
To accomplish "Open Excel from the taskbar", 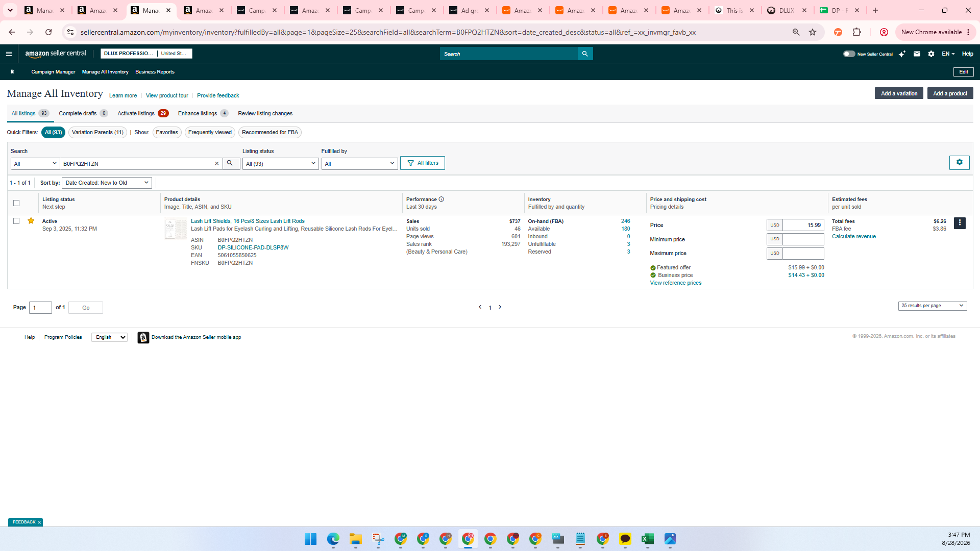I will click(x=647, y=539).
